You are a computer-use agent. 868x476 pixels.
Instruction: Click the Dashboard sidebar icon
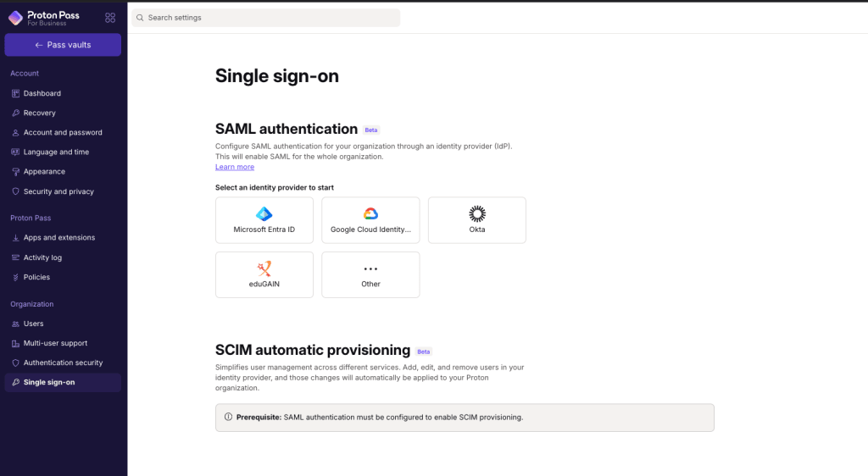click(15, 93)
